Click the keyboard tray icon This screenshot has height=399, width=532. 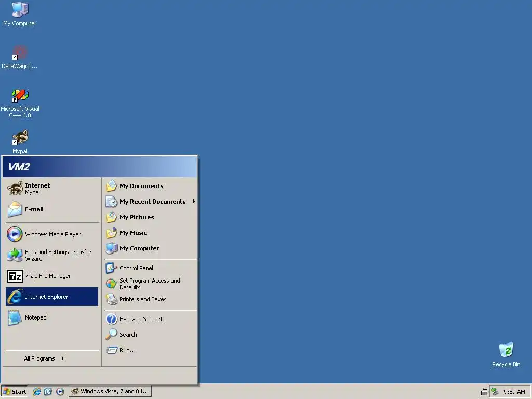coord(484,392)
